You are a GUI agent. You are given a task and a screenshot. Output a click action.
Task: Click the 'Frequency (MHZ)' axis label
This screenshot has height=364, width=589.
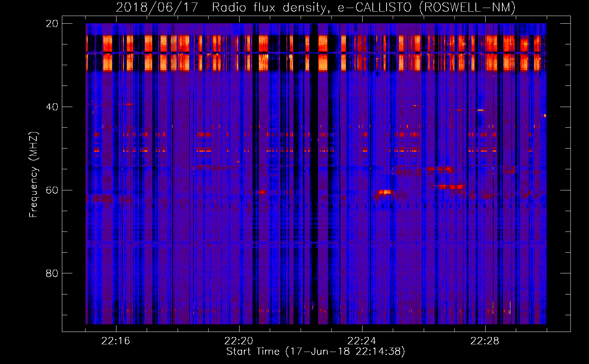[33, 175]
